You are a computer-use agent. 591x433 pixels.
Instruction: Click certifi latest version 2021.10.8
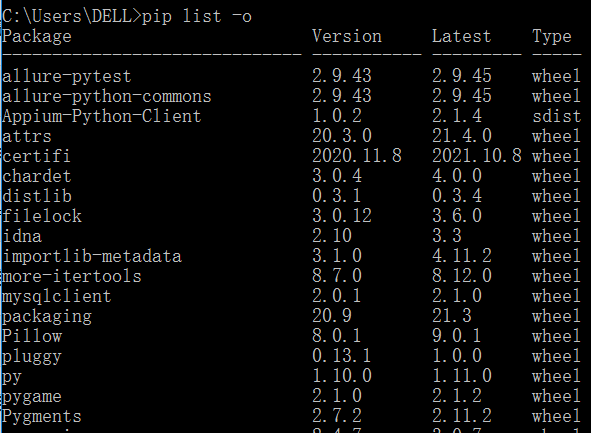click(x=476, y=156)
